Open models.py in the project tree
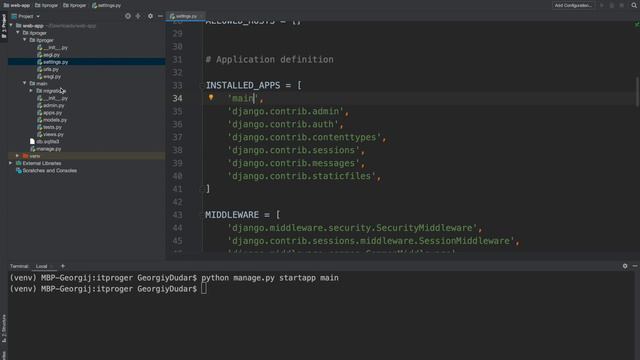This screenshot has width=640, height=360. click(52, 120)
